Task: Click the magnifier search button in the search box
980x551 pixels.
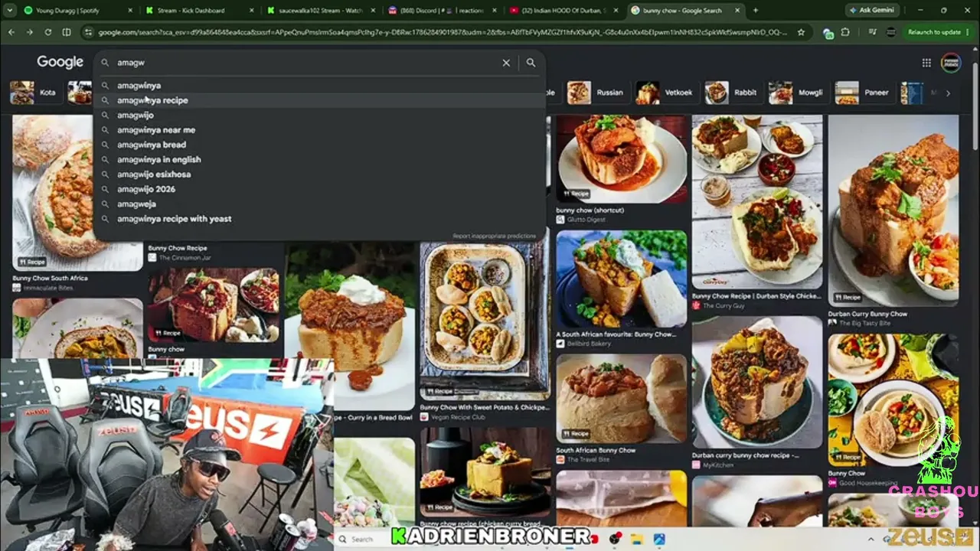Action: coord(531,63)
